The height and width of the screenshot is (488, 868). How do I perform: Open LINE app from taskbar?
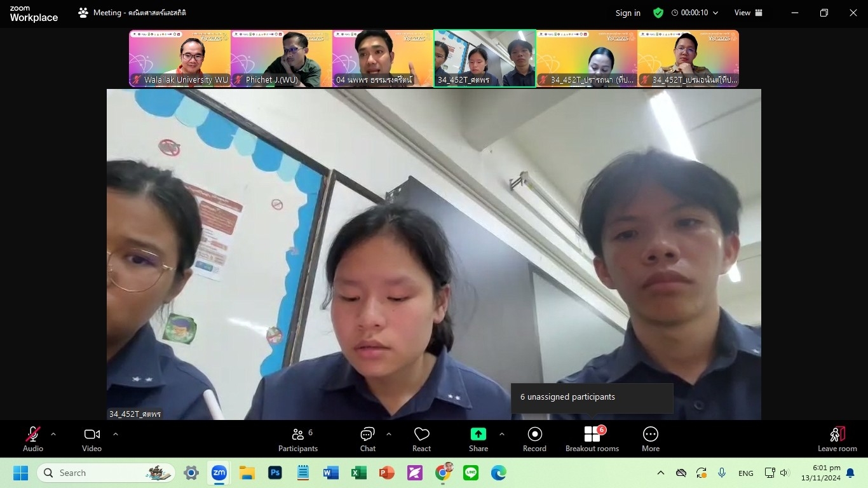click(471, 473)
